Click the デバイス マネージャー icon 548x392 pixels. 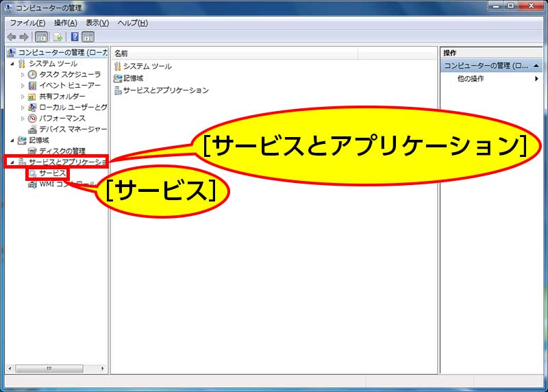32,130
